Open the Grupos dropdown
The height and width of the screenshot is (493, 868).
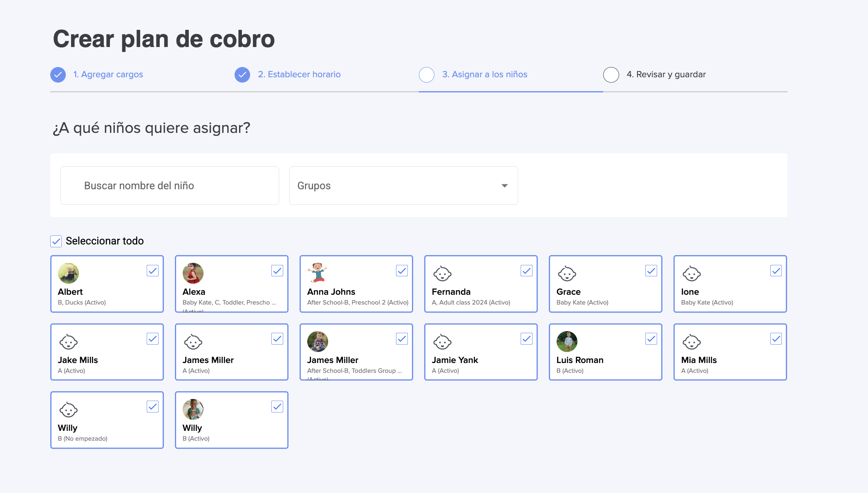[403, 186]
